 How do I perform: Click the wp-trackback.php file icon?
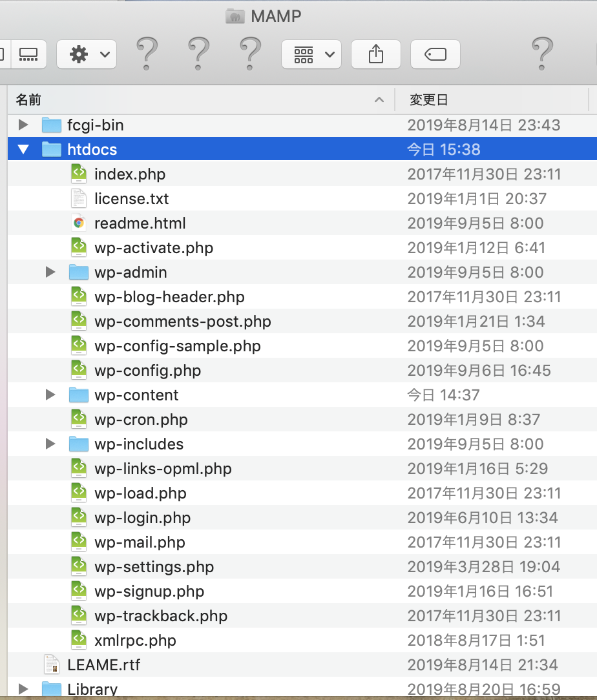click(x=79, y=615)
